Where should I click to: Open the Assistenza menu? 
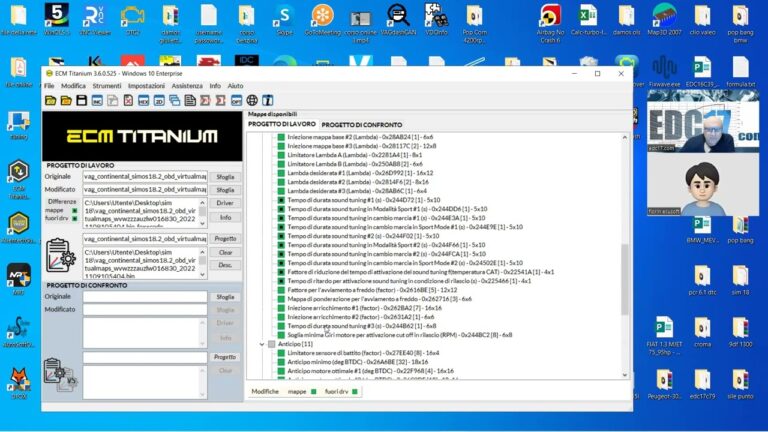click(x=187, y=86)
